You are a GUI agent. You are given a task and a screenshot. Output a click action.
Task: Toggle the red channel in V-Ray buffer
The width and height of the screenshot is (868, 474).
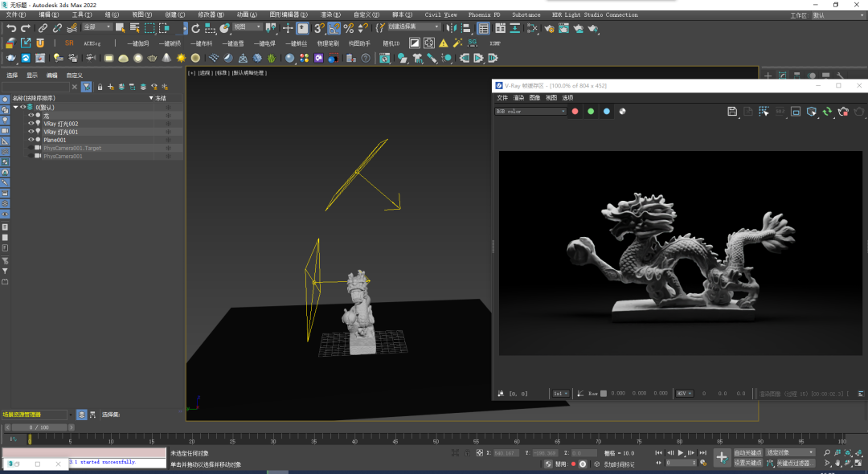point(575,112)
